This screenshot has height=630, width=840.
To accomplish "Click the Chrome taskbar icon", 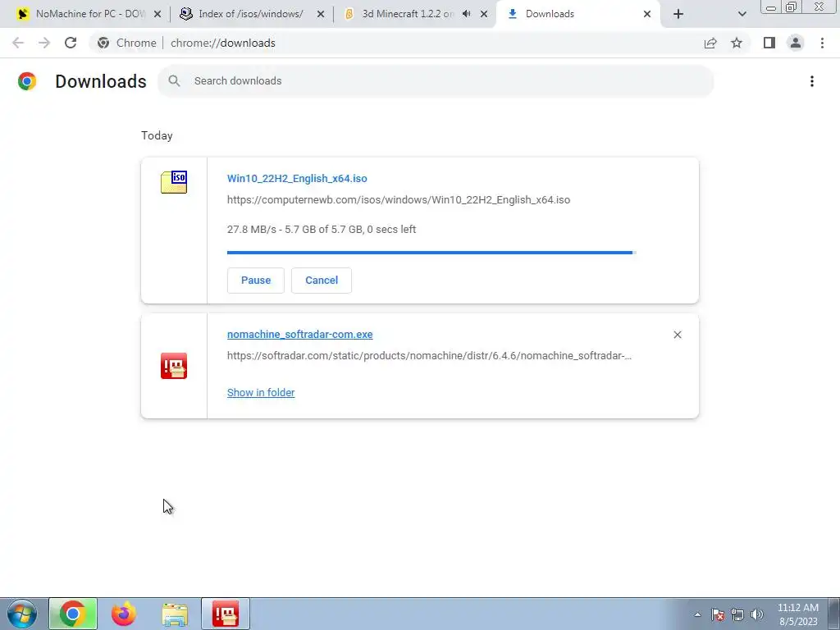I will click(x=73, y=614).
